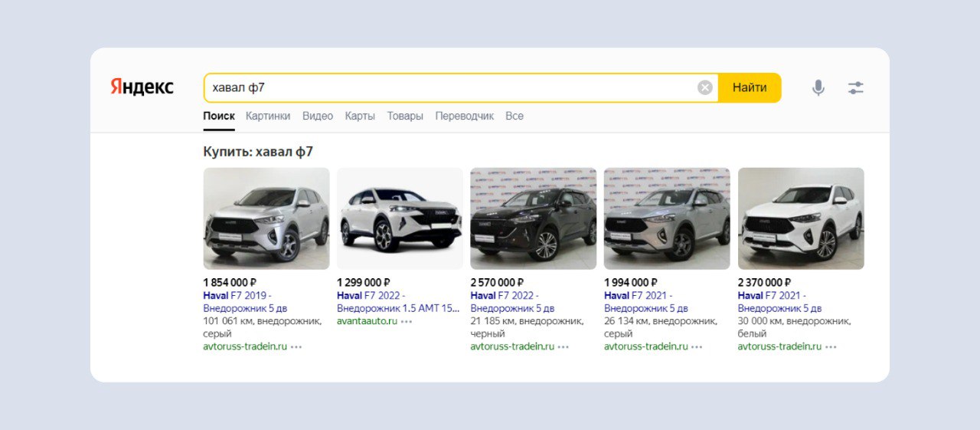Screen dimensions: 980x430
Task: Open three-dots menu next to avantaauto.ru
Action: pyautogui.click(x=407, y=322)
